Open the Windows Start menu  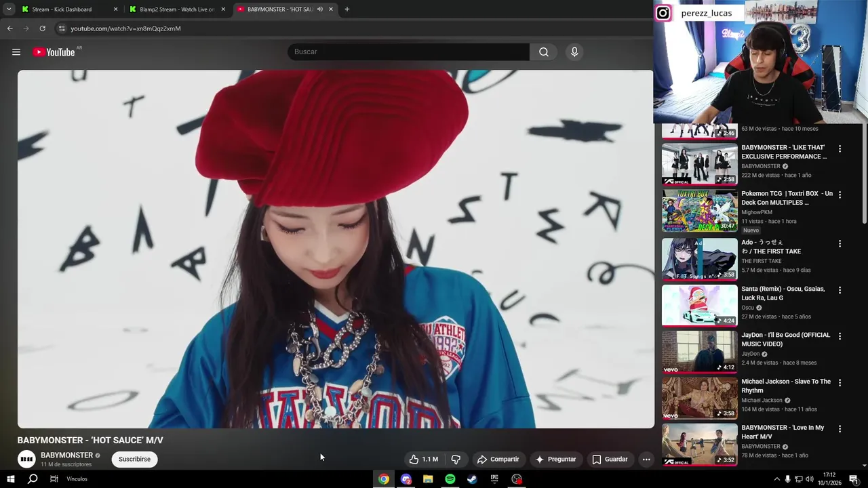click(x=10, y=479)
